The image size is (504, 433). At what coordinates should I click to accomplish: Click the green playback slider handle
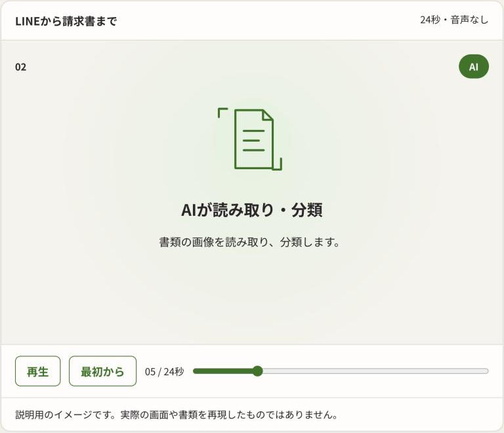[x=257, y=371]
